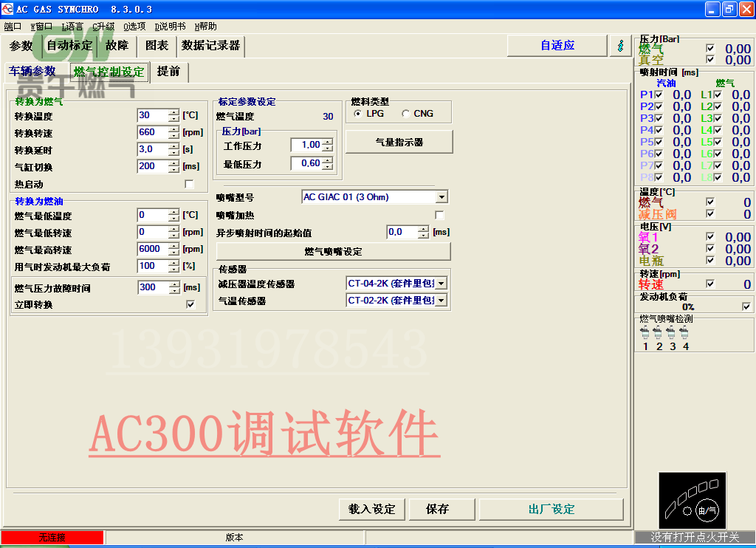Open the 减压器温度传感器 dropdown
This screenshot has width=756, height=548.
441,284
